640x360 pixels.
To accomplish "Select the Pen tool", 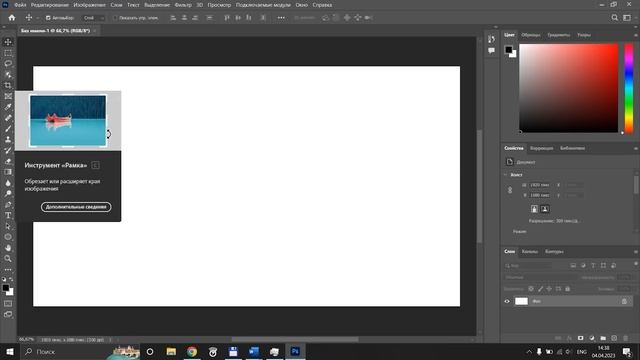I will (8, 204).
